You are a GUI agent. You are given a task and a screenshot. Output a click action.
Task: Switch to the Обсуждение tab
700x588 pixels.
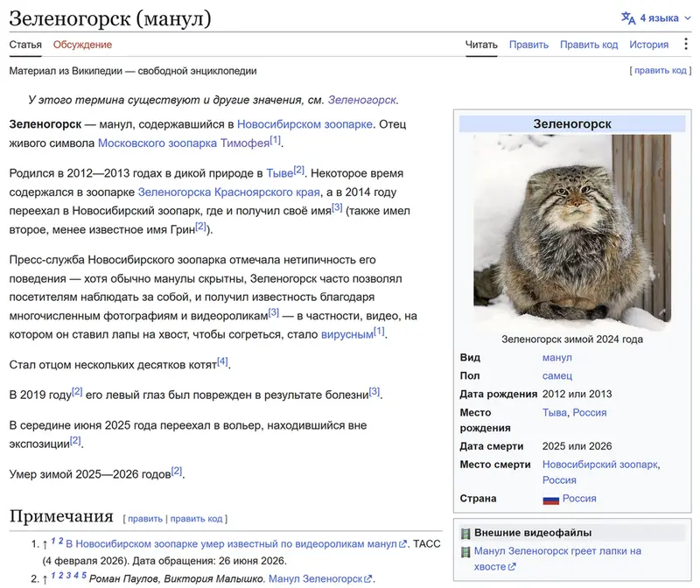click(82, 45)
